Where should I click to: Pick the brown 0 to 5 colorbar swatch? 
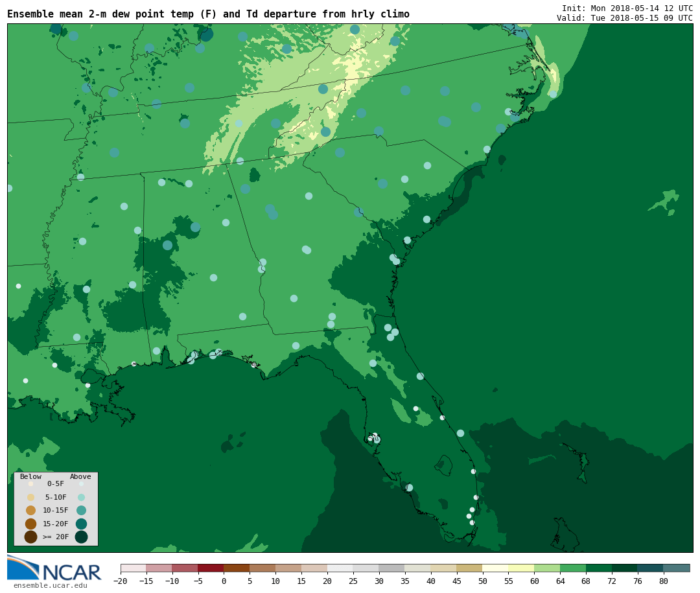(x=237, y=568)
